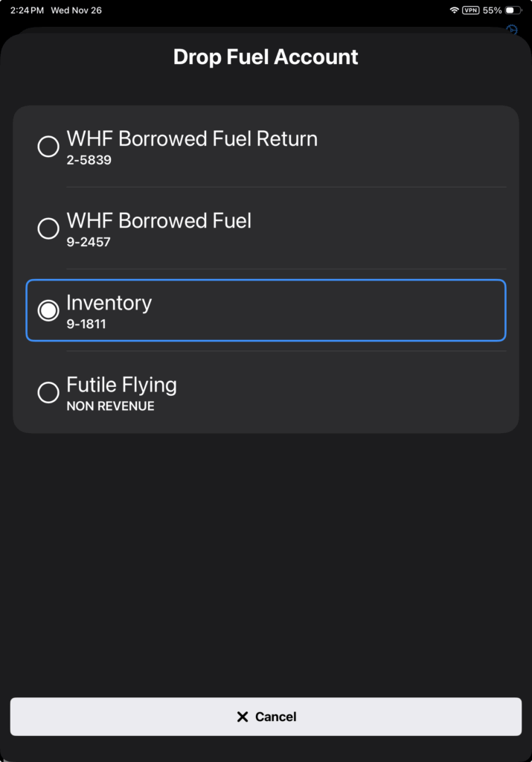Pick account number 9-2457

(x=89, y=241)
